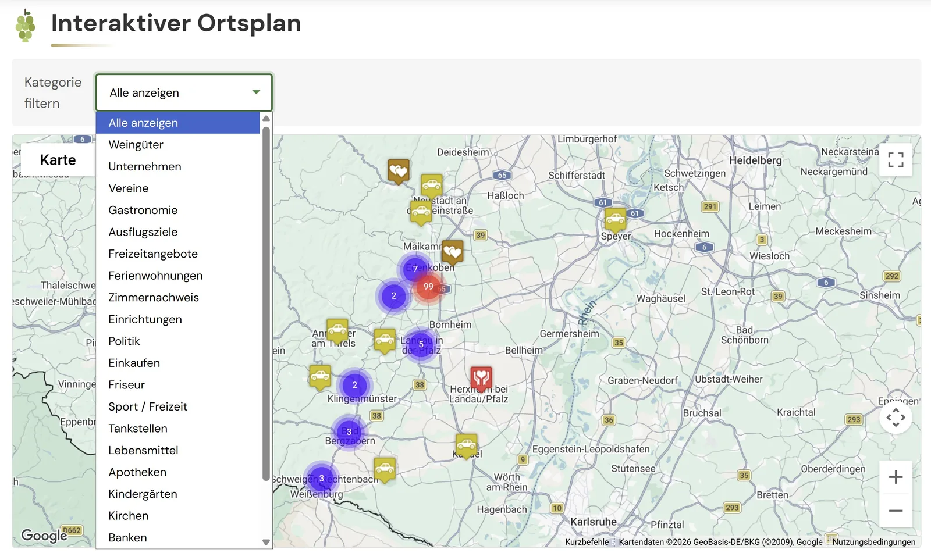
Task: Click the yellow car marker at Speyer
Action: click(x=615, y=221)
